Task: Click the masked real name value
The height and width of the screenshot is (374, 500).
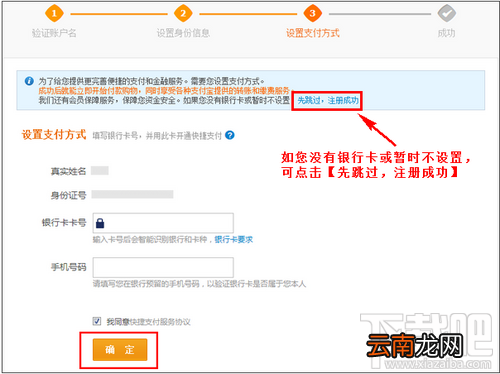Action: [100, 171]
